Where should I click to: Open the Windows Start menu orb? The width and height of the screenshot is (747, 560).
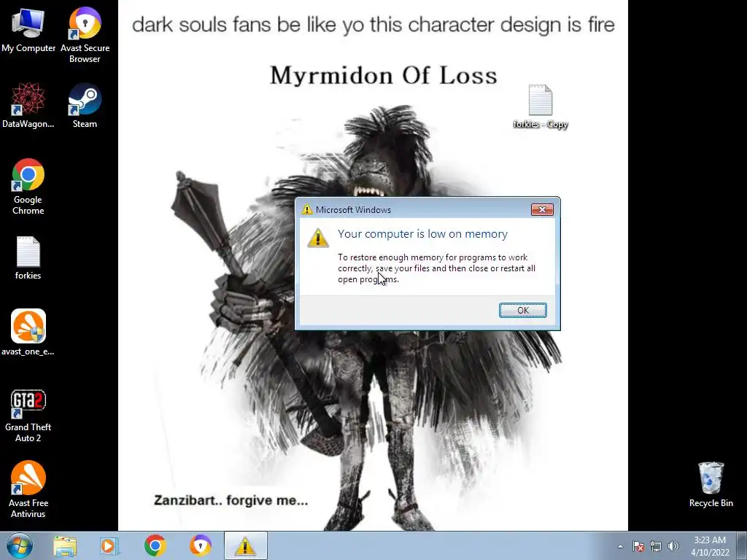point(20,545)
